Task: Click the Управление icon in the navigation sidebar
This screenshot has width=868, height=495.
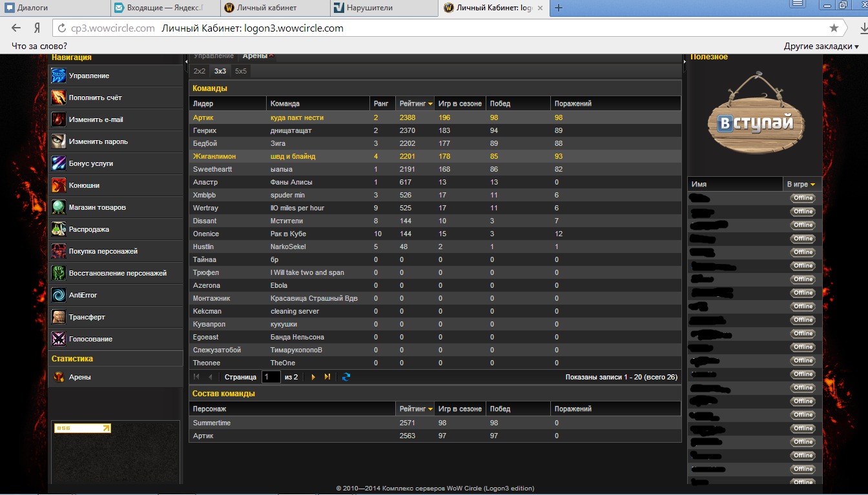Action: 59,76
